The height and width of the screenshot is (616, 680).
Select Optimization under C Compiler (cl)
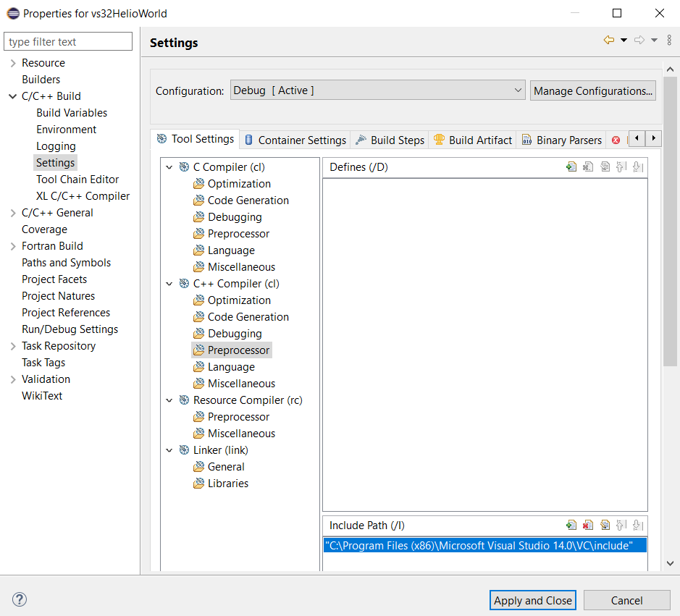[x=239, y=184]
